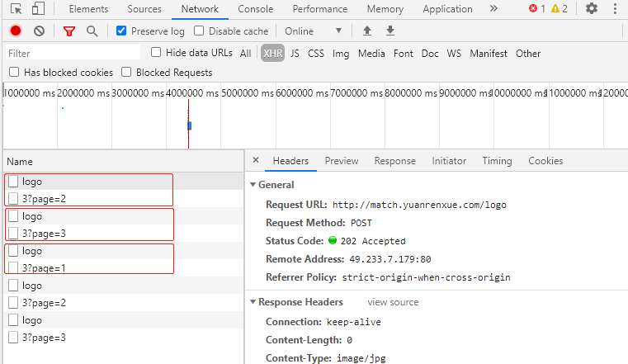Click the import HAR upload icon
The height and width of the screenshot is (364, 628).
pyautogui.click(x=367, y=31)
